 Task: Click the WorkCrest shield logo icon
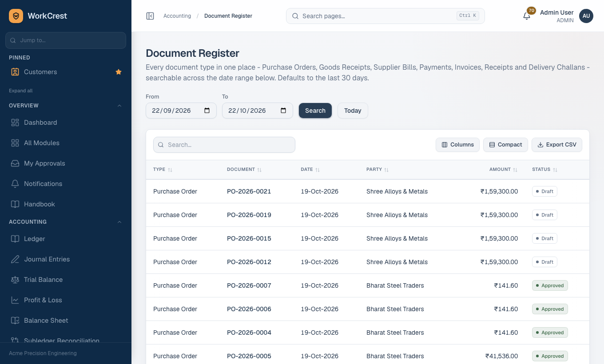click(16, 16)
